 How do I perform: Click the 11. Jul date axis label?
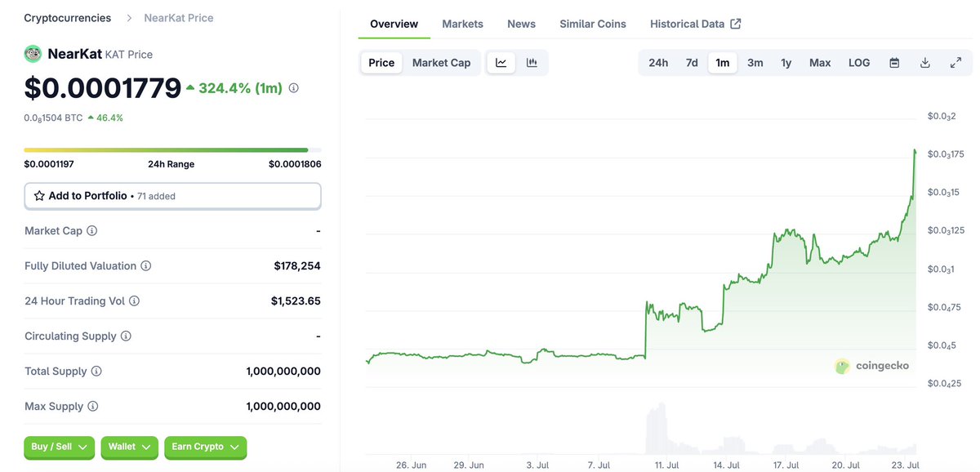[x=666, y=465]
